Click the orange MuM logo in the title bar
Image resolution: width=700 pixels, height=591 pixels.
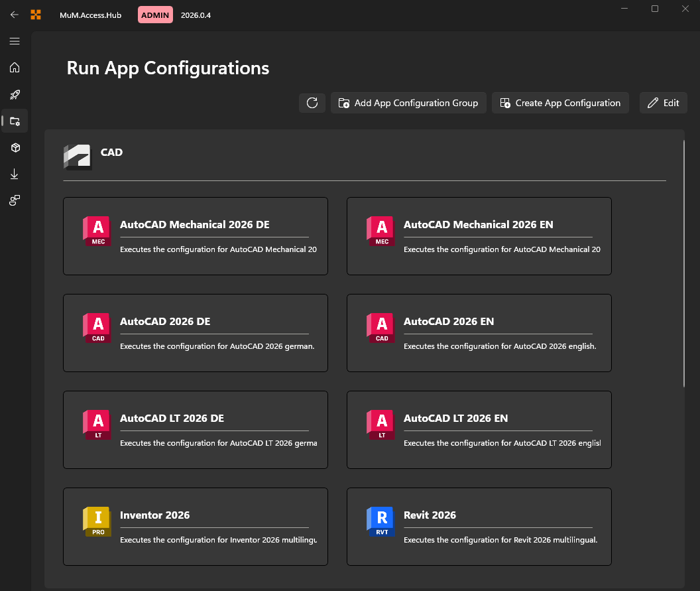tap(36, 14)
